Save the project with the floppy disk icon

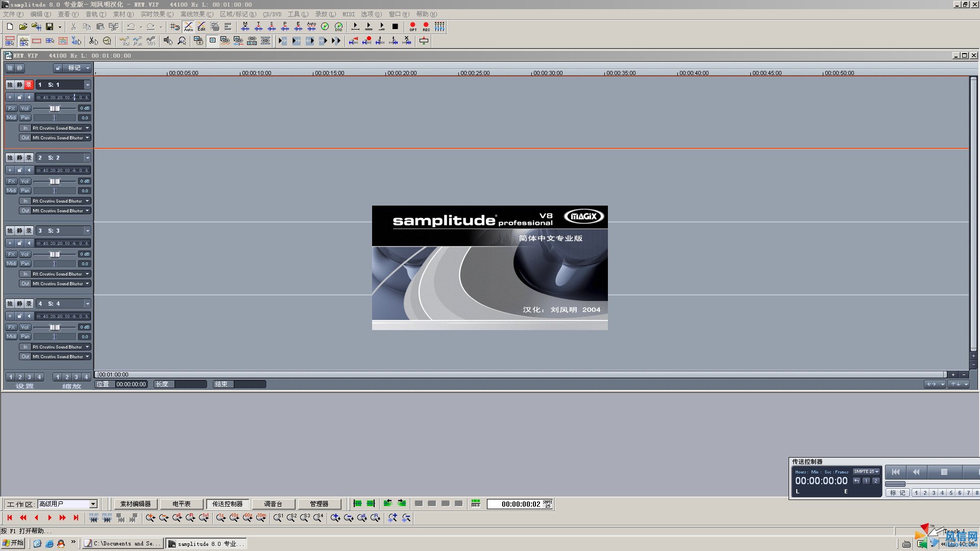pos(50,27)
